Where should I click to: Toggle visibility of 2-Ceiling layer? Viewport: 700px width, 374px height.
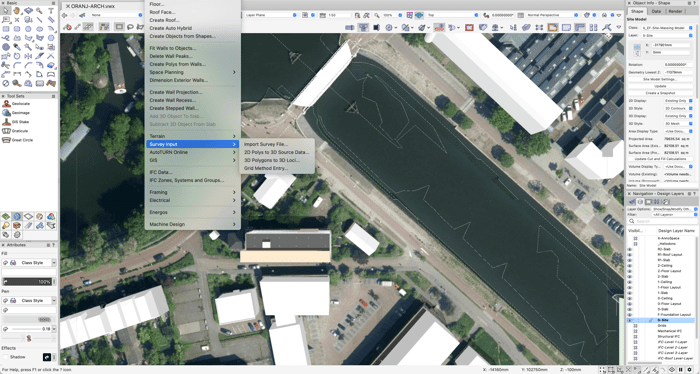tap(630, 266)
